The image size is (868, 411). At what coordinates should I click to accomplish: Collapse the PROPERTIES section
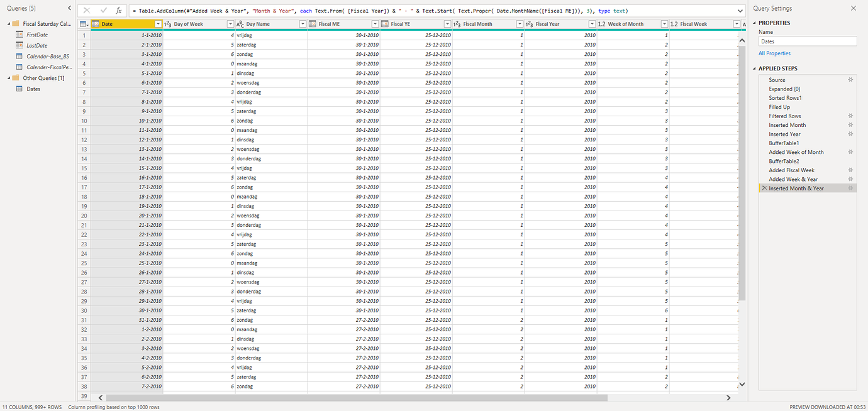click(x=755, y=23)
